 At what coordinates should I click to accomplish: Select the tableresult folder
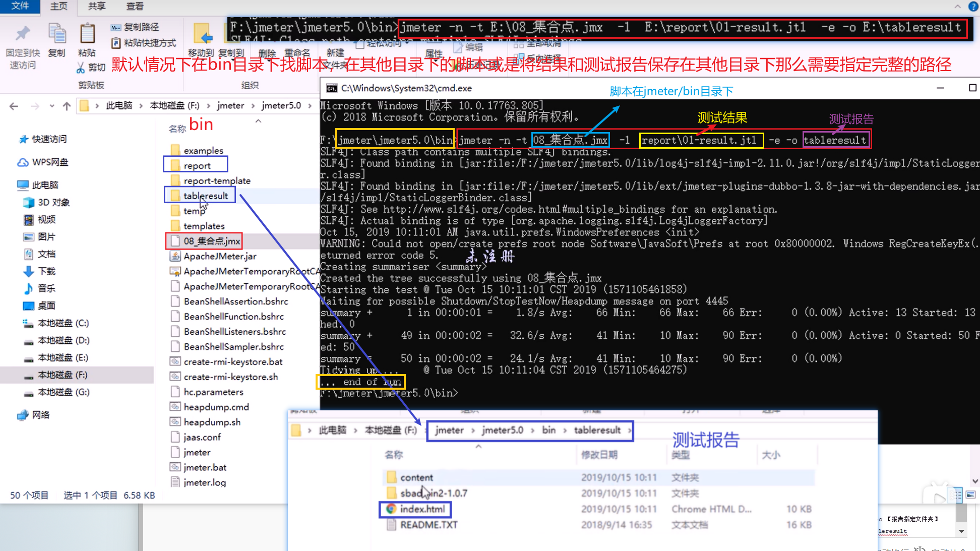[205, 196]
